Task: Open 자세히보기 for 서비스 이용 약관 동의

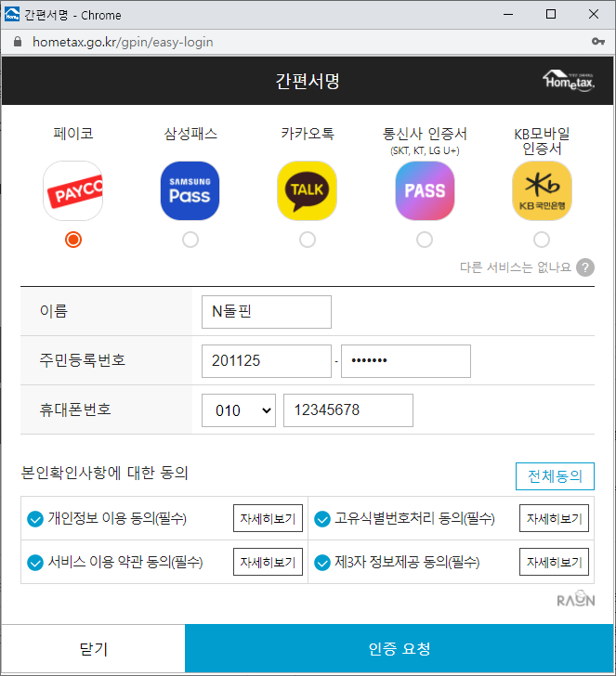Action: (x=268, y=562)
